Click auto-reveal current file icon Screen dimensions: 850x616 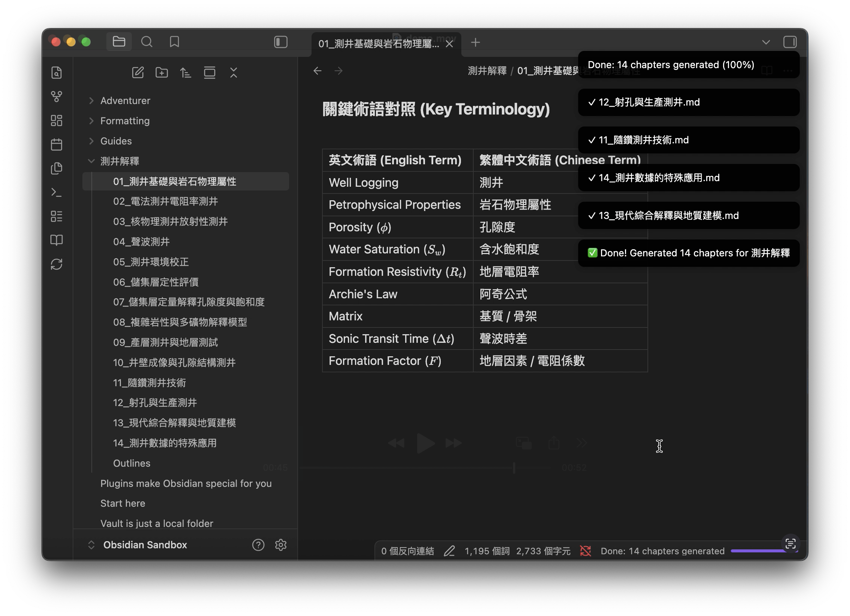[x=209, y=73]
